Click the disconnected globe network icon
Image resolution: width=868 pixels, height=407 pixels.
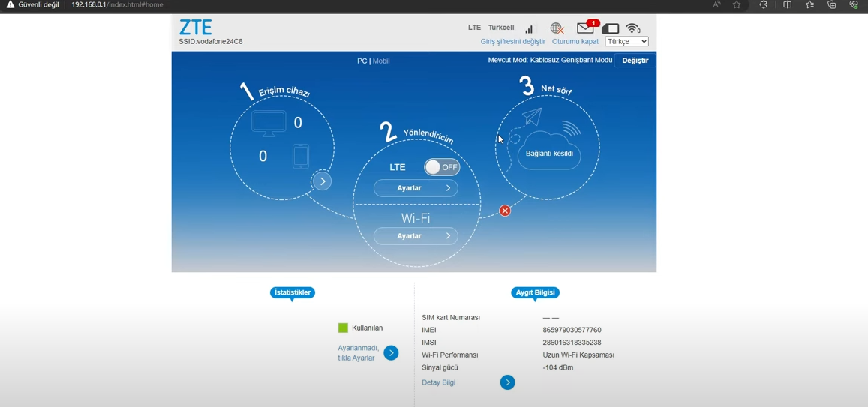[557, 28]
